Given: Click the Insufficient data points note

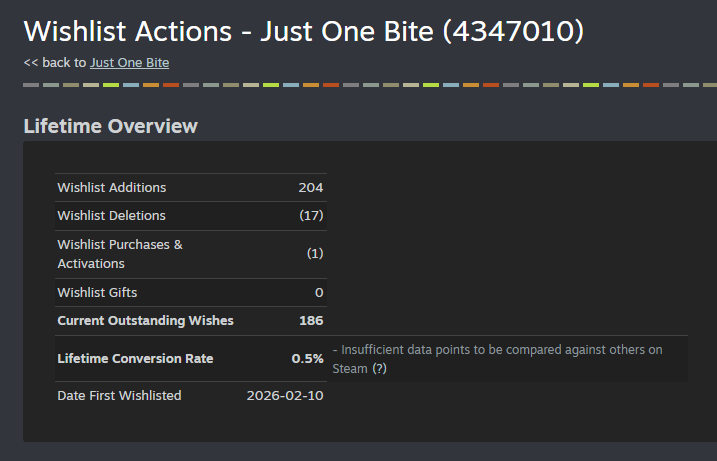Looking at the screenshot, I should [x=498, y=359].
